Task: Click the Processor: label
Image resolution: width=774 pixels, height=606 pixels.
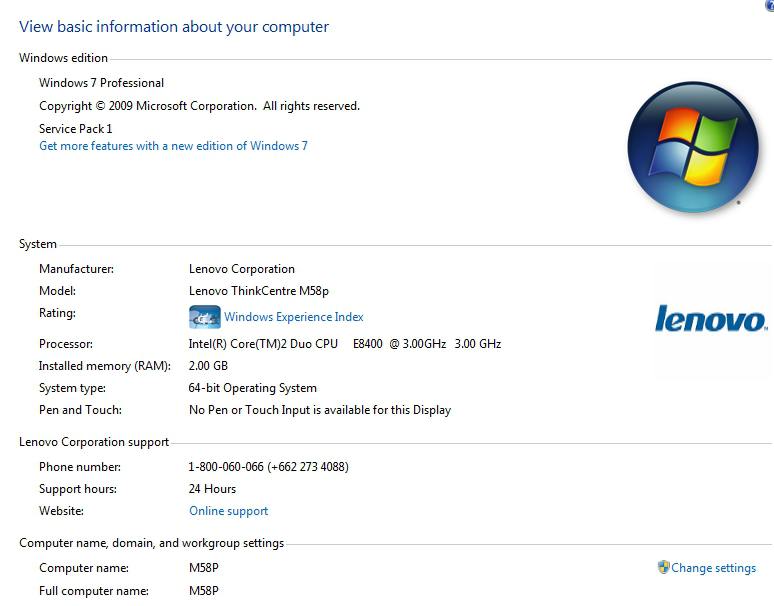Action: click(66, 344)
